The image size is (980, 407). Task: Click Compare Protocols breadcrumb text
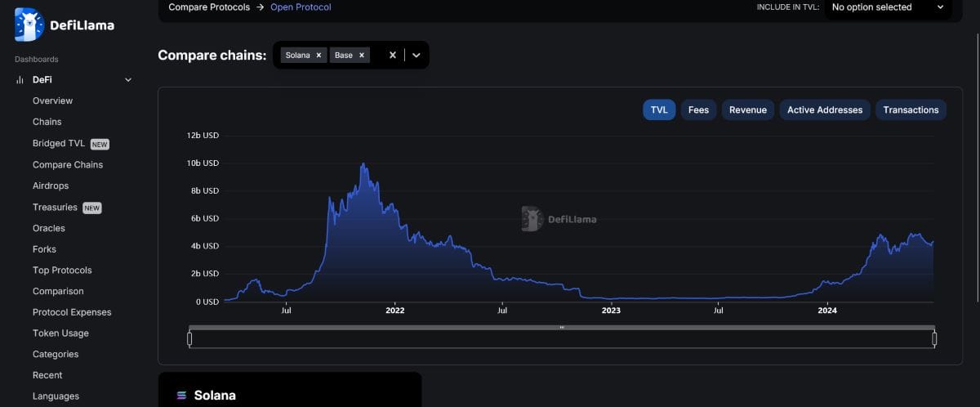(x=209, y=7)
